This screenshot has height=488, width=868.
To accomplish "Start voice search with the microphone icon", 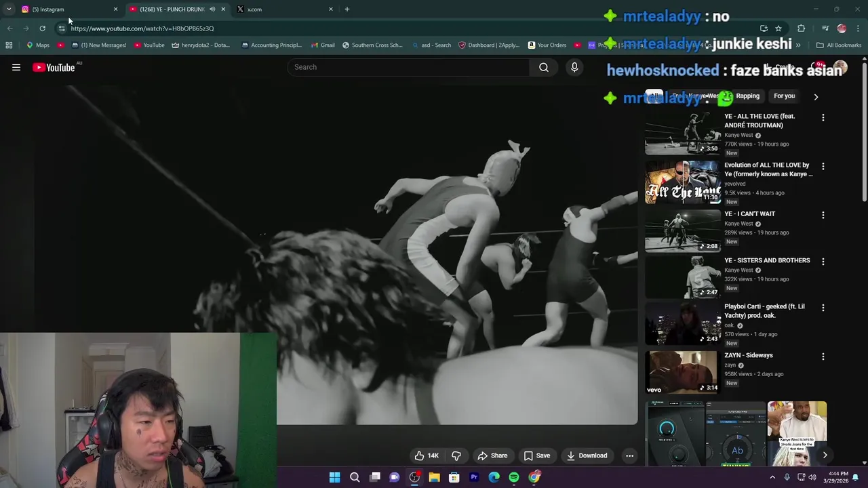I will [574, 67].
